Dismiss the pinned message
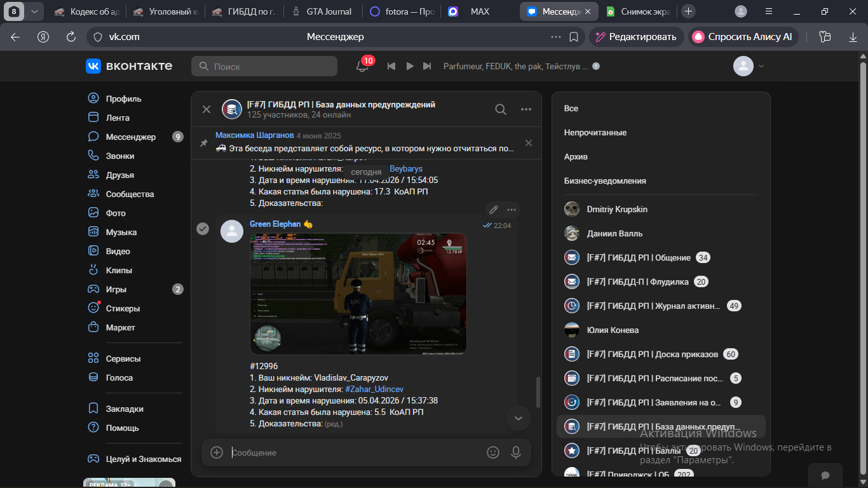 click(528, 143)
